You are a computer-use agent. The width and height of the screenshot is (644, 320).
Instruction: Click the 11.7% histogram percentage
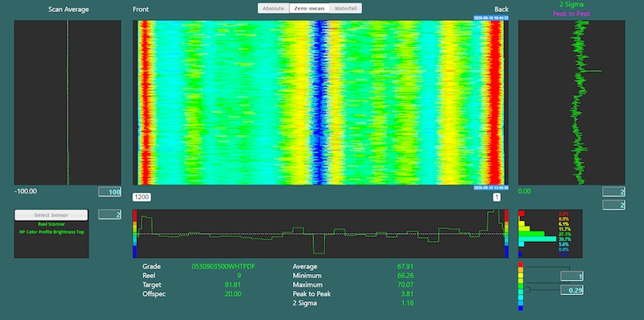(565, 229)
